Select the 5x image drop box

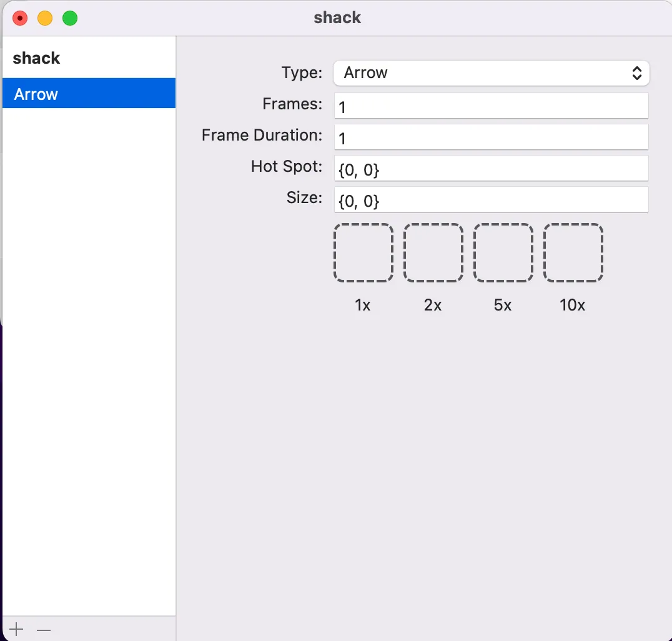tap(503, 252)
